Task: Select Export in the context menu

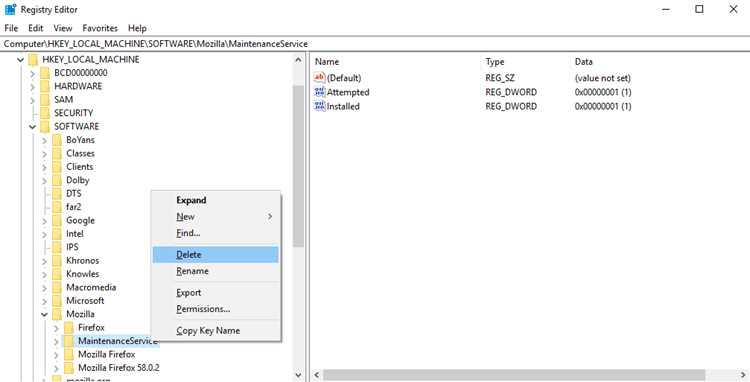Action: click(215, 293)
